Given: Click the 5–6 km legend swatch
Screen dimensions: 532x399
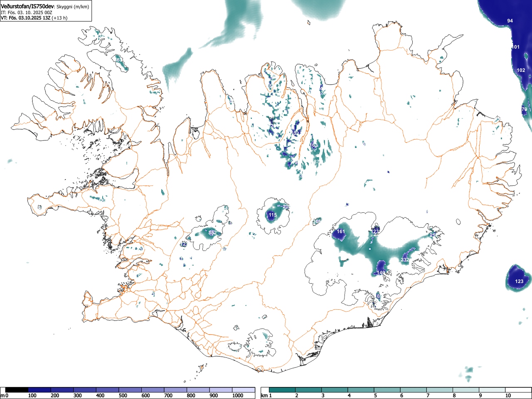Looking at the screenshot, I should (387, 390).
